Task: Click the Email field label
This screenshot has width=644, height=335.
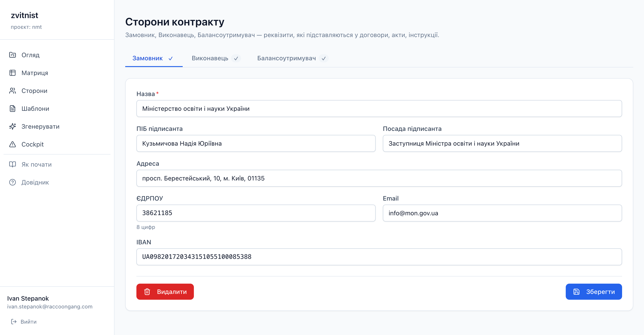Action: (391, 198)
